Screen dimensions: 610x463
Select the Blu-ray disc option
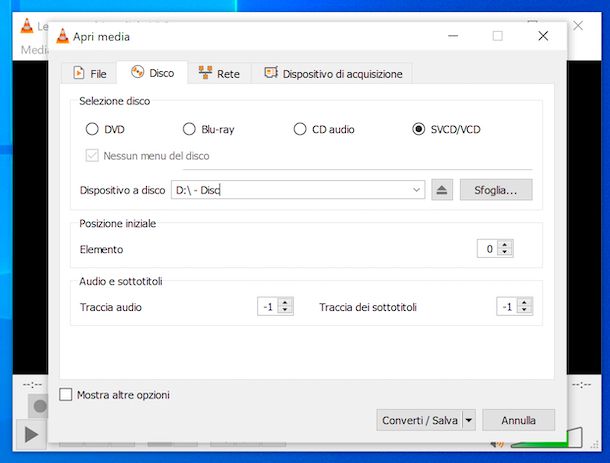(189, 129)
